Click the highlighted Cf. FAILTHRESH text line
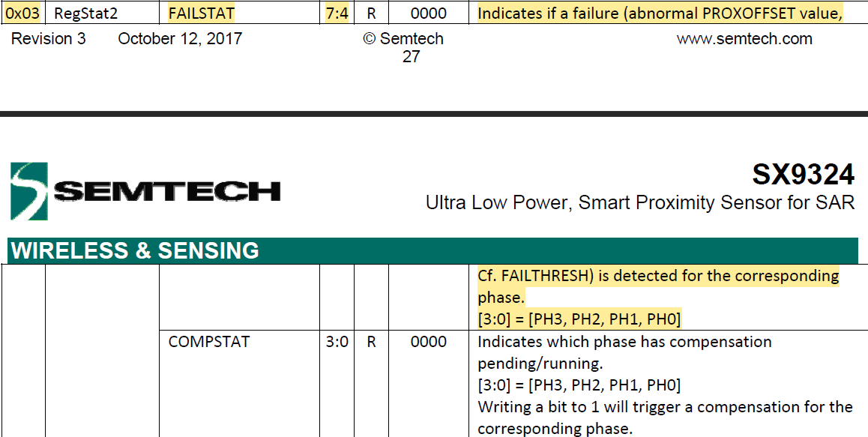The image size is (868, 437). click(657, 276)
